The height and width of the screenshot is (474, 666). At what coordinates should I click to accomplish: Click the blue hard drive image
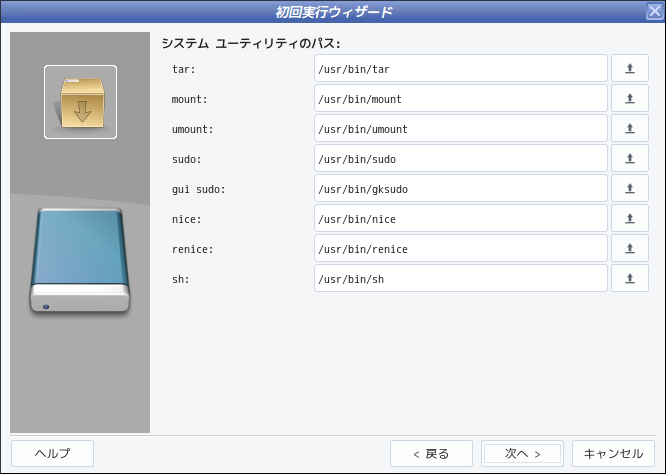pyautogui.click(x=79, y=262)
